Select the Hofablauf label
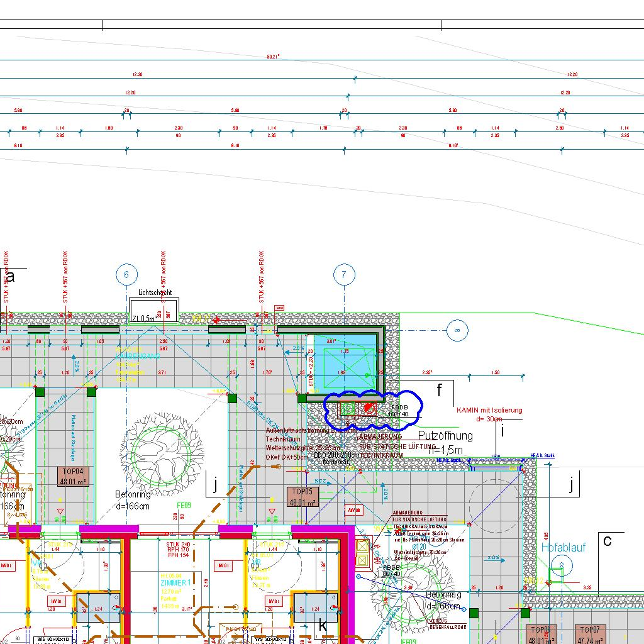The height and width of the screenshot is (644, 644). click(563, 547)
